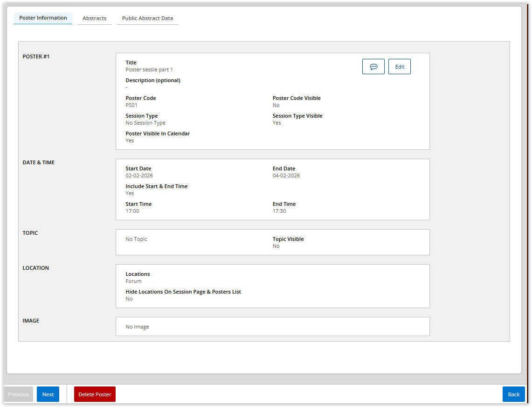The width and height of the screenshot is (532, 407).
Task: Click the location value Forum
Action: tap(133, 281)
